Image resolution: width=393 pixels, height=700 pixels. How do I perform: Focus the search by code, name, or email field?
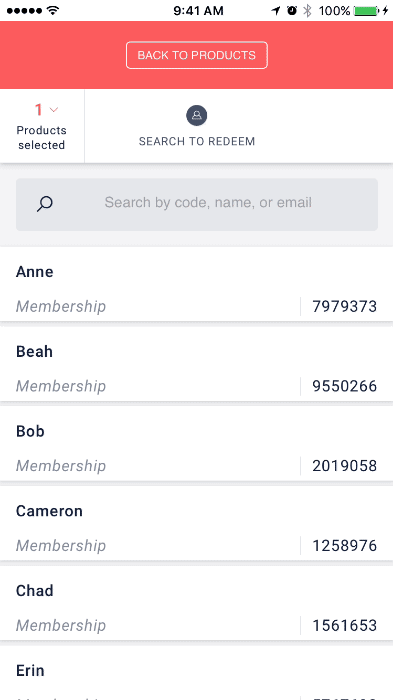pos(197,204)
